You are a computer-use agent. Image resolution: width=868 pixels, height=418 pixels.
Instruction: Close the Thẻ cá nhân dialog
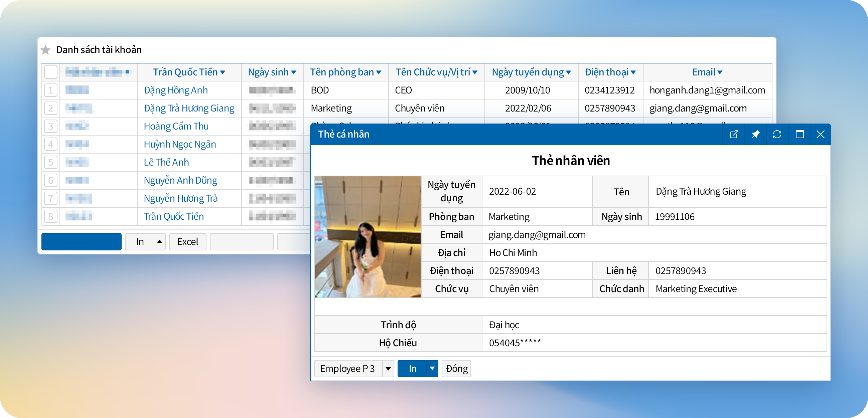click(821, 135)
